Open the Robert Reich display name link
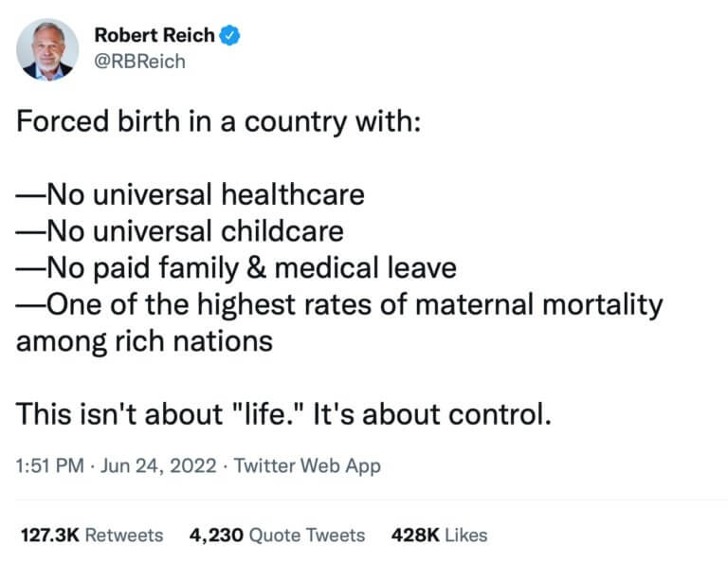Screen dimensions: 728x564 click(155, 35)
